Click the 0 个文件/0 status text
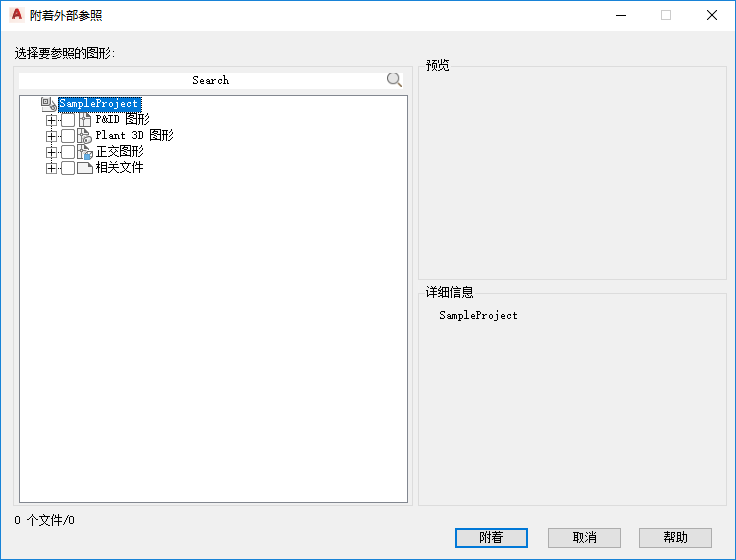The width and height of the screenshot is (736, 560). point(45,520)
